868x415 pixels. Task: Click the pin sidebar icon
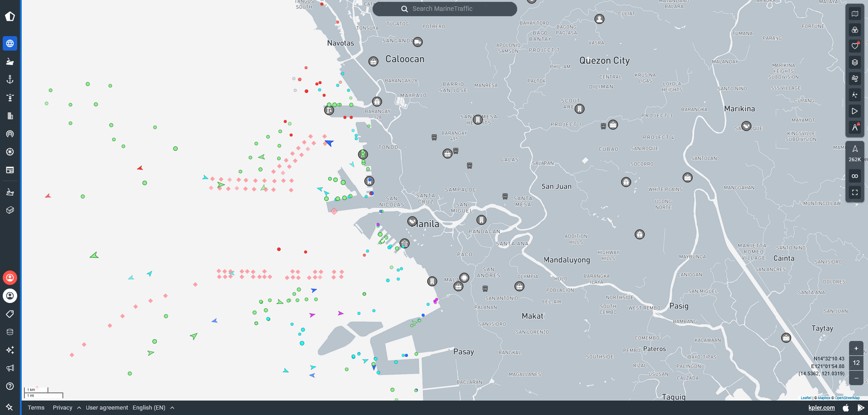(x=9, y=407)
